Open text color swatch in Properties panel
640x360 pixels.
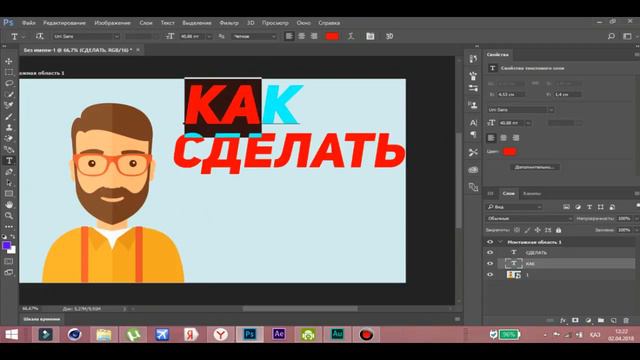[509, 152]
